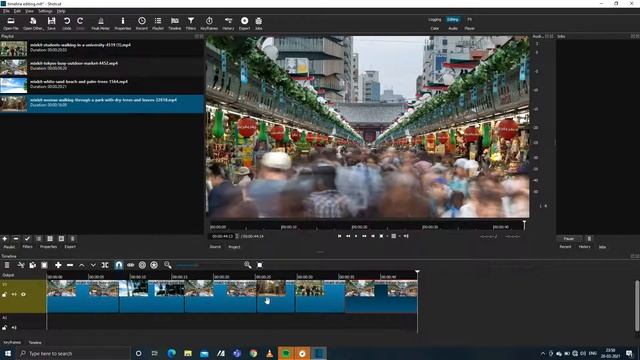Viewport: 640px width, 360px height.
Task: Ripple delete with timeline minus icon
Action: (x=70, y=265)
